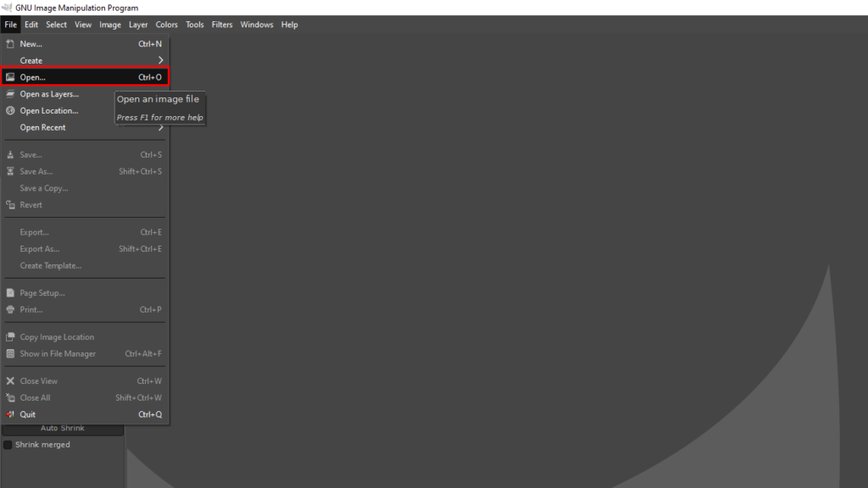Select Create in the File menu
This screenshot has width=868, height=488.
click(x=85, y=60)
